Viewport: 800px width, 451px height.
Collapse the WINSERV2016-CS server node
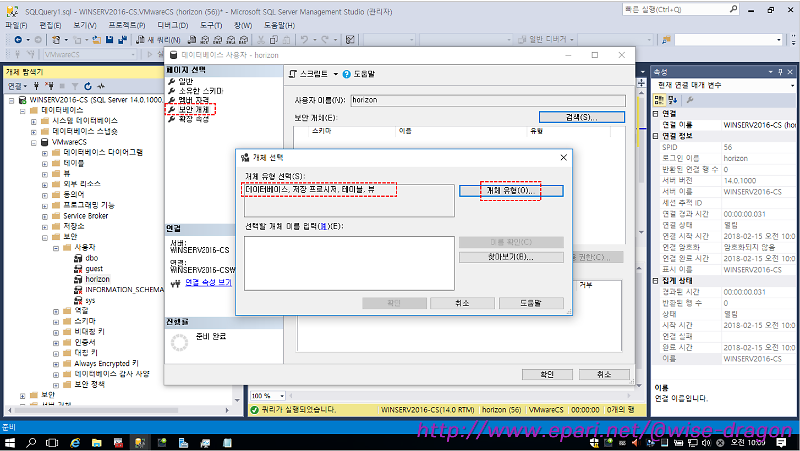pos(12,100)
